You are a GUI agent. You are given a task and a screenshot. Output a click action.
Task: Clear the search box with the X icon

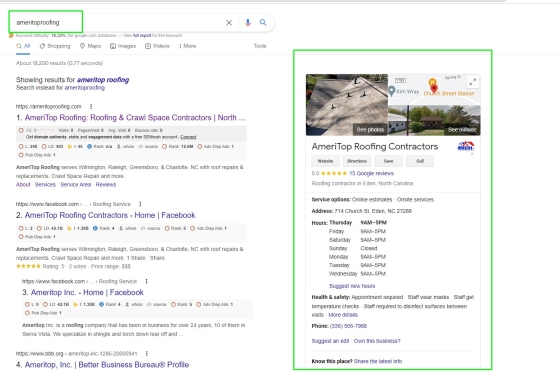pyautogui.click(x=229, y=22)
